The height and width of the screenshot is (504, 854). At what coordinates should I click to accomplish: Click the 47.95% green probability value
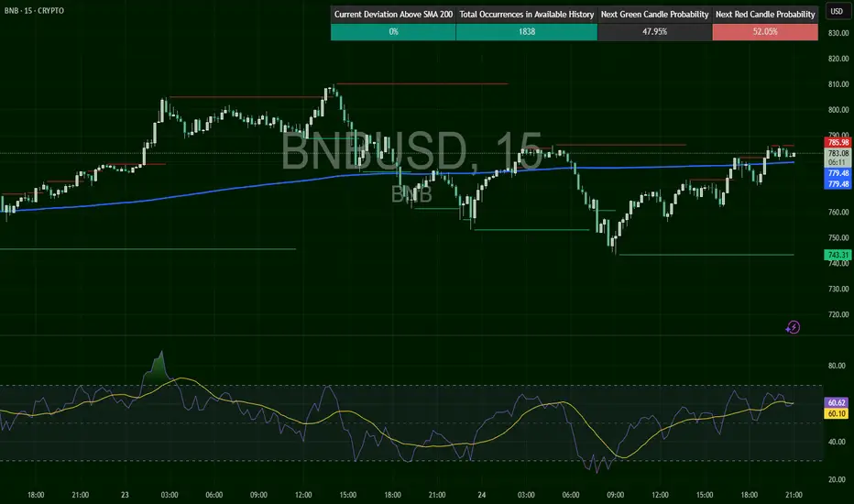tap(654, 31)
